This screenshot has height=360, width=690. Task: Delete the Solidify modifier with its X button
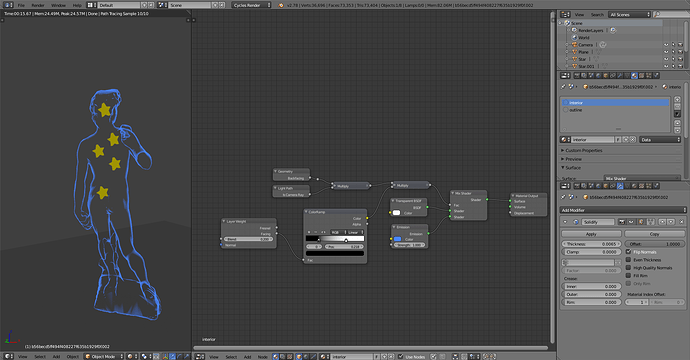681,222
